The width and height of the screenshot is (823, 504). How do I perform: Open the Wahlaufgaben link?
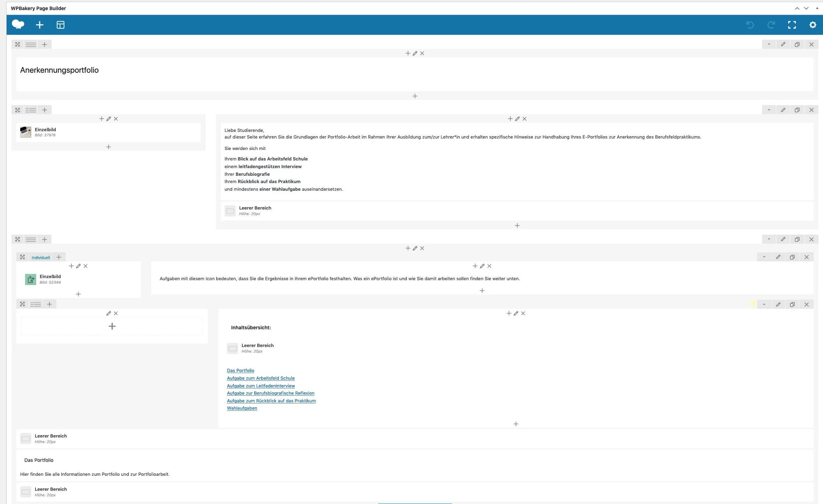click(242, 408)
